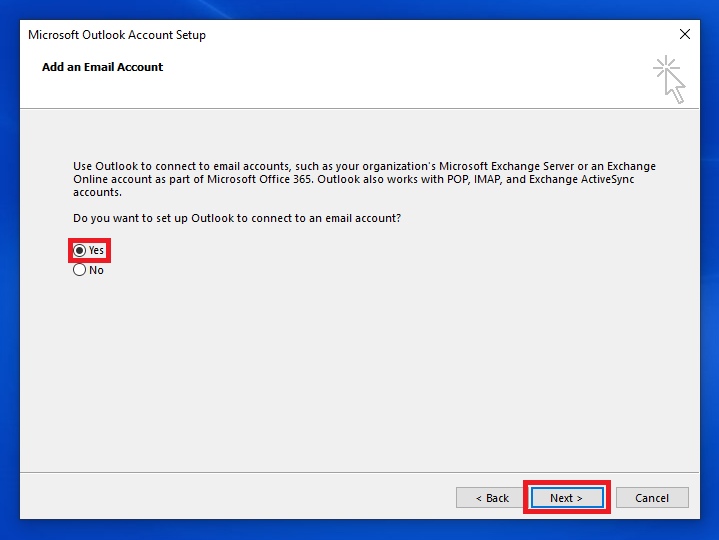The image size is (719, 540).
Task: Click the 'Add an Email Account' heading
Action: coord(102,67)
